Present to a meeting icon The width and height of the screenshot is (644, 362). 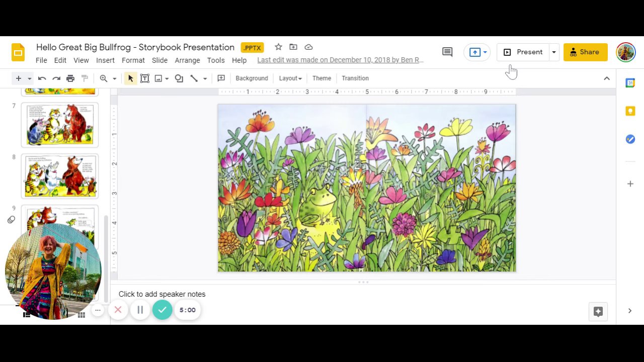coord(474,52)
